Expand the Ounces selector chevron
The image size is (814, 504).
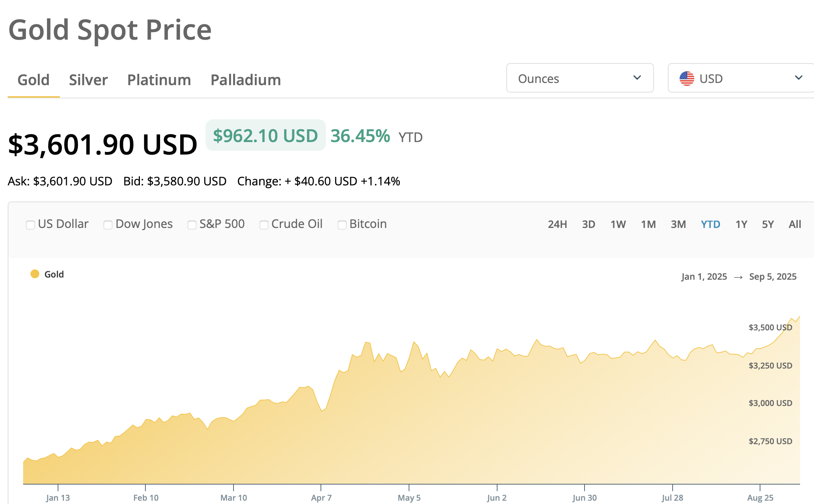coord(638,78)
